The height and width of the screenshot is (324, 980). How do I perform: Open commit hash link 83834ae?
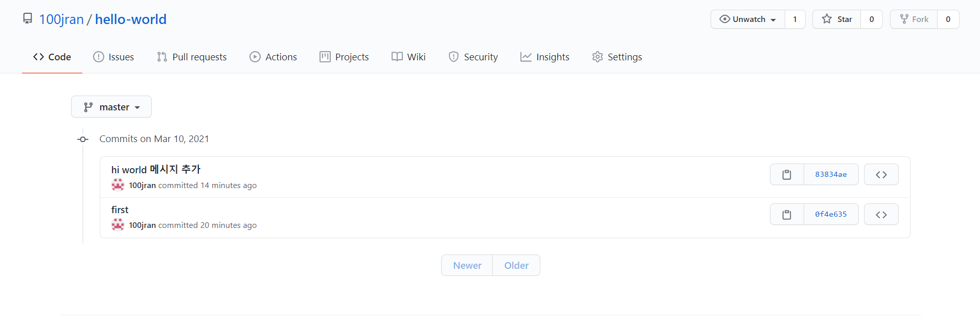point(831,174)
